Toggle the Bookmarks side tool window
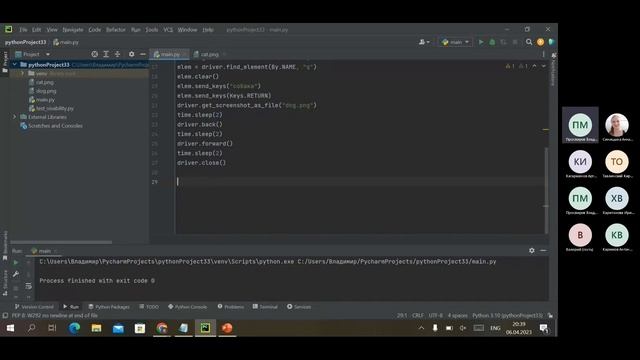The width and height of the screenshot is (640, 360). coord(5,245)
